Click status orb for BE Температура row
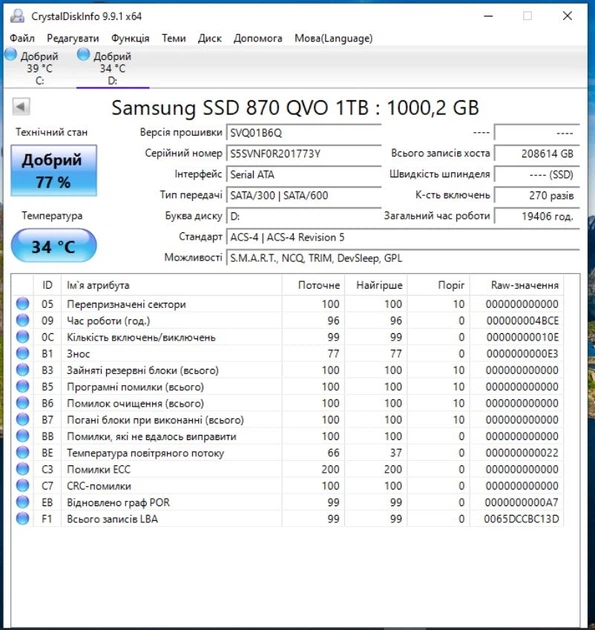 [23, 452]
